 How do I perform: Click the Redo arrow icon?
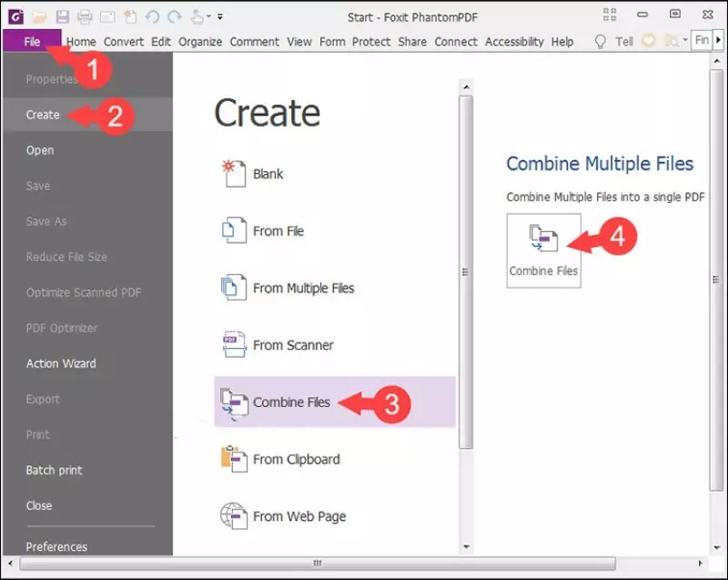pos(175,17)
